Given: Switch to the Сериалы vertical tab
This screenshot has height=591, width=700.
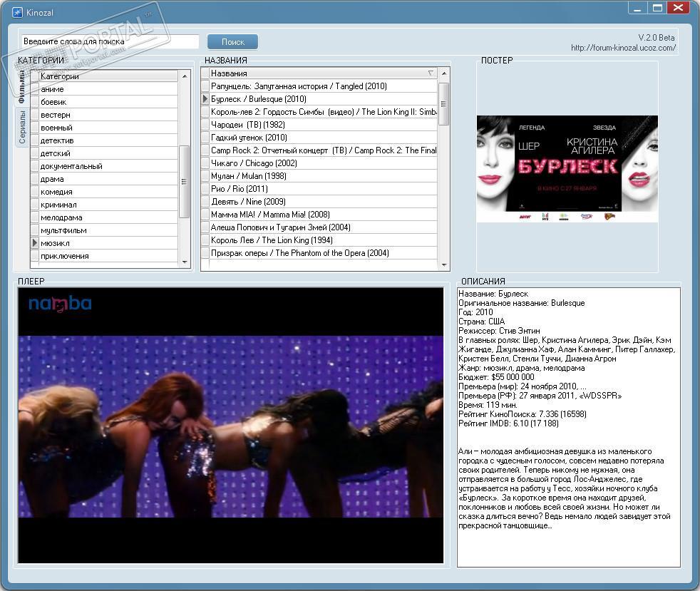Looking at the screenshot, I should click(x=22, y=127).
